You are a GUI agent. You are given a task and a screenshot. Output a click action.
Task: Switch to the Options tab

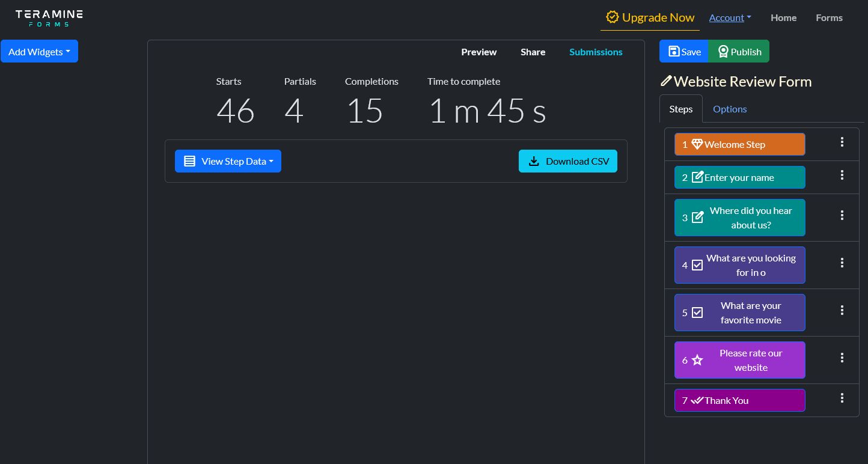point(729,109)
